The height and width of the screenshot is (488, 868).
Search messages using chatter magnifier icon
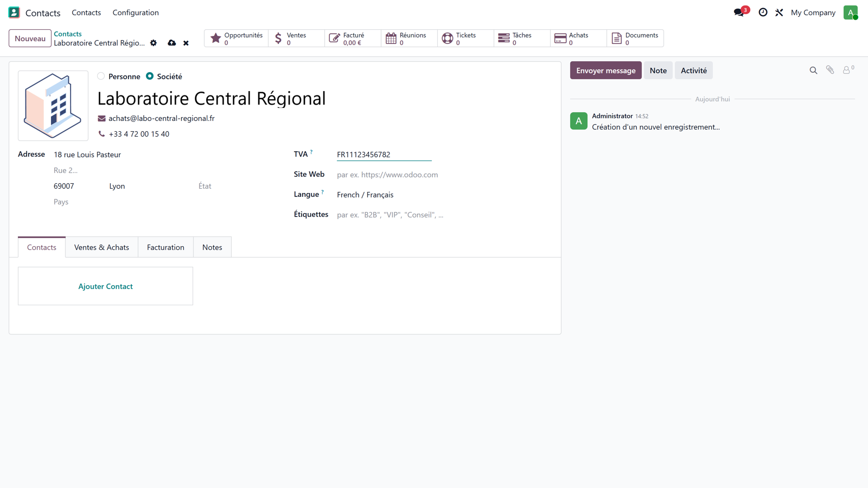tap(813, 70)
